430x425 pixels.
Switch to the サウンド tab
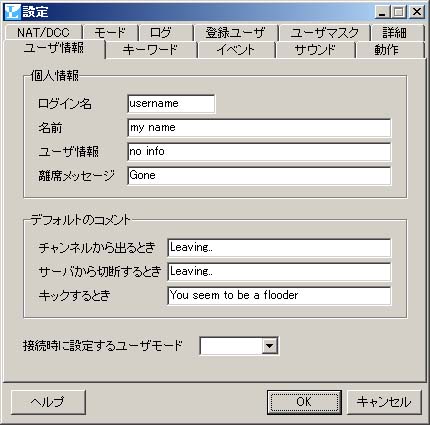coord(315,50)
